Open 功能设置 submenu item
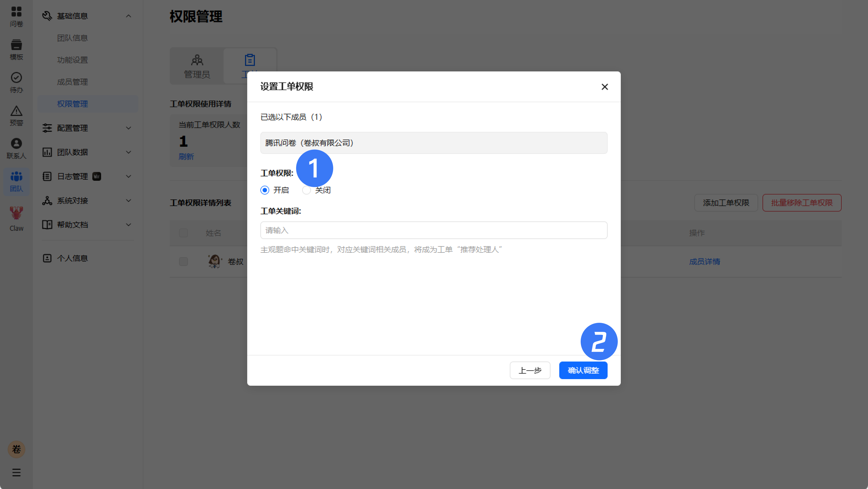 [73, 60]
